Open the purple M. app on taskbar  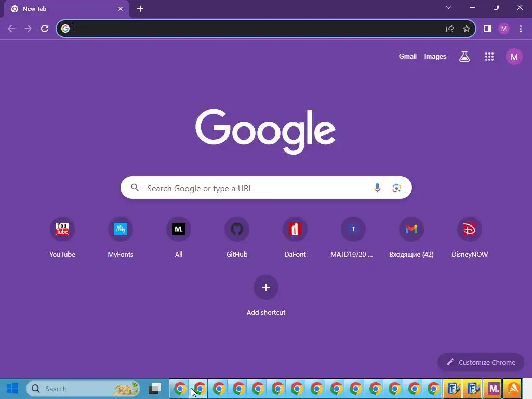[494, 389]
